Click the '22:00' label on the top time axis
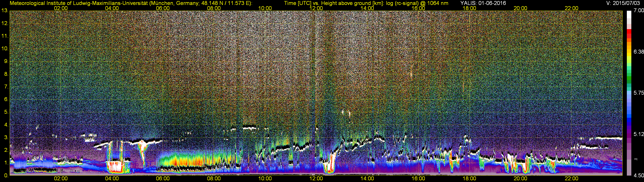Viewport: 644px width, 182px height. 571,8
